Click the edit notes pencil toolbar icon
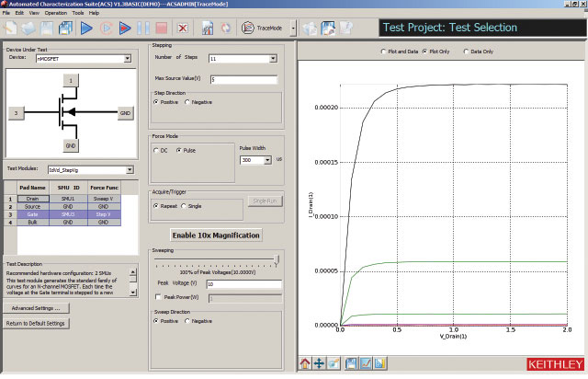The height and width of the screenshot is (379, 588). 346,29
